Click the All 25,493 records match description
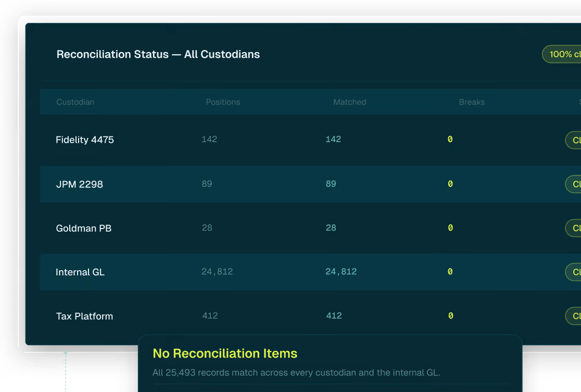Viewport: 581px width, 392px height. 296,373
